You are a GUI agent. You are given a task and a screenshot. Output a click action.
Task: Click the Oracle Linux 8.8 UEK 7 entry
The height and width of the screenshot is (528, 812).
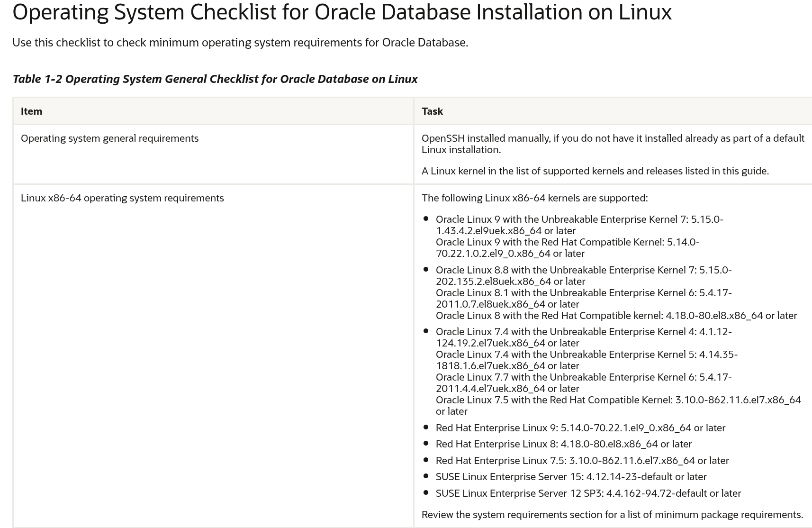(583, 276)
